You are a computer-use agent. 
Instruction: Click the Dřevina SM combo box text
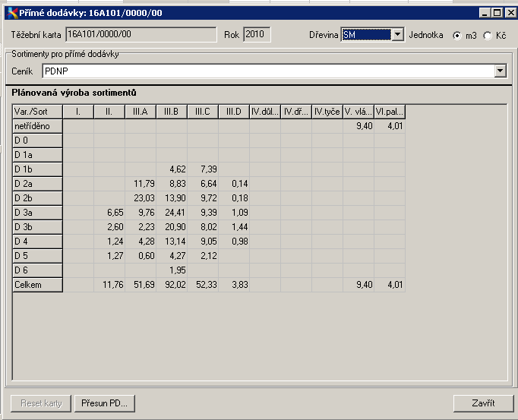[366, 35]
